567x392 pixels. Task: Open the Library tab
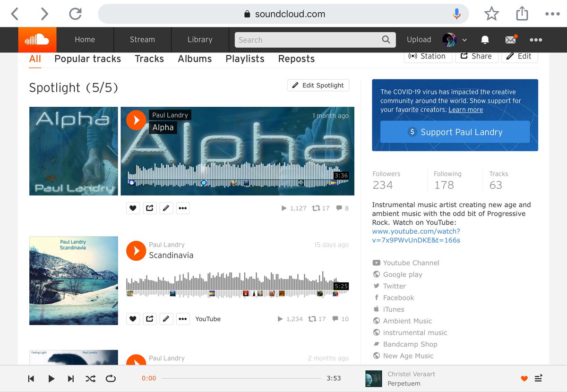point(200,40)
